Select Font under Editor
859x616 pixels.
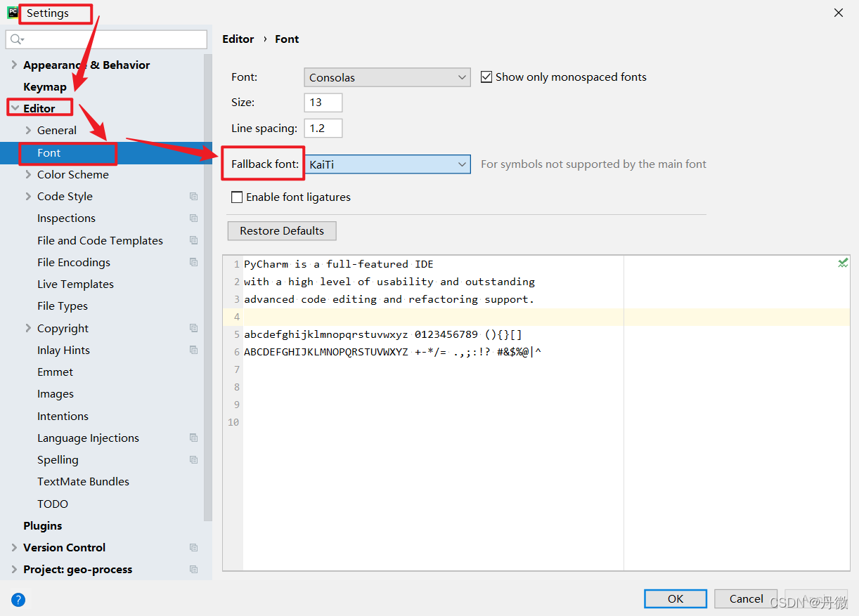49,152
